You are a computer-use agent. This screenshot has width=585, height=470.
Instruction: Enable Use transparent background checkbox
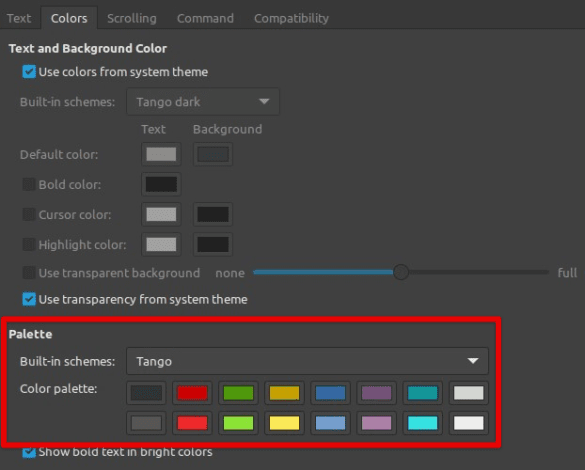29,273
